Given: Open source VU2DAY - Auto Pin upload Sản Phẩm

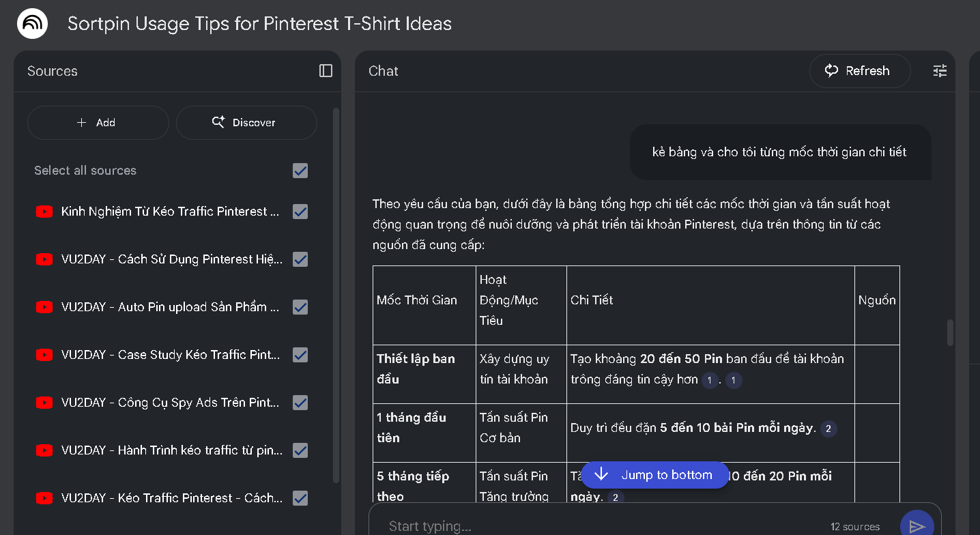Looking at the screenshot, I should [x=171, y=307].
